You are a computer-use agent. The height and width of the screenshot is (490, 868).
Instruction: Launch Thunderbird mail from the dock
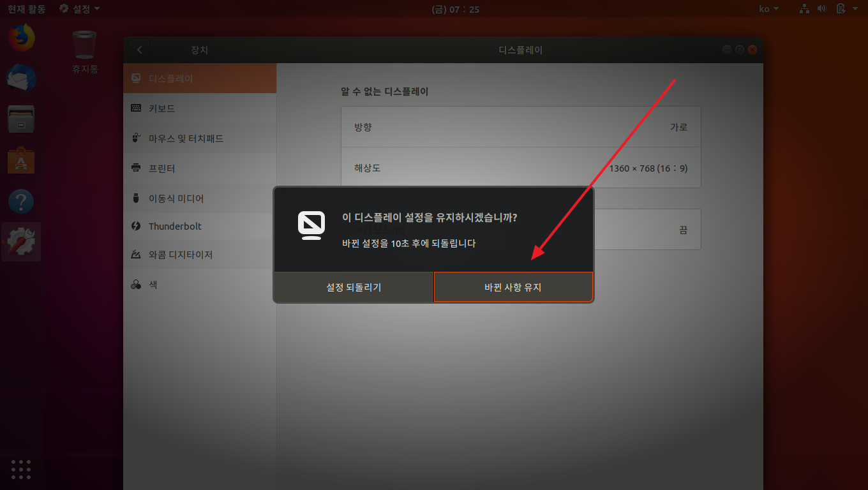pyautogui.click(x=21, y=78)
